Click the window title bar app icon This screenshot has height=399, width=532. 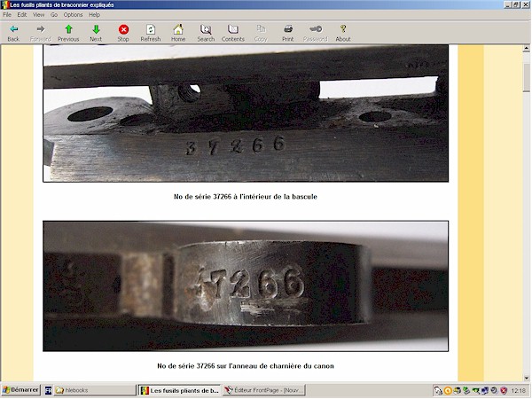click(4, 4)
